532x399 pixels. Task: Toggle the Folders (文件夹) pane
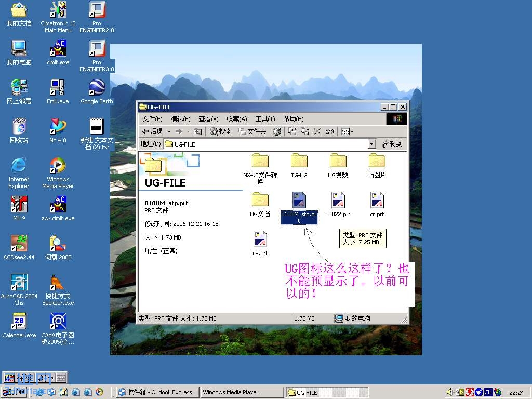252,131
